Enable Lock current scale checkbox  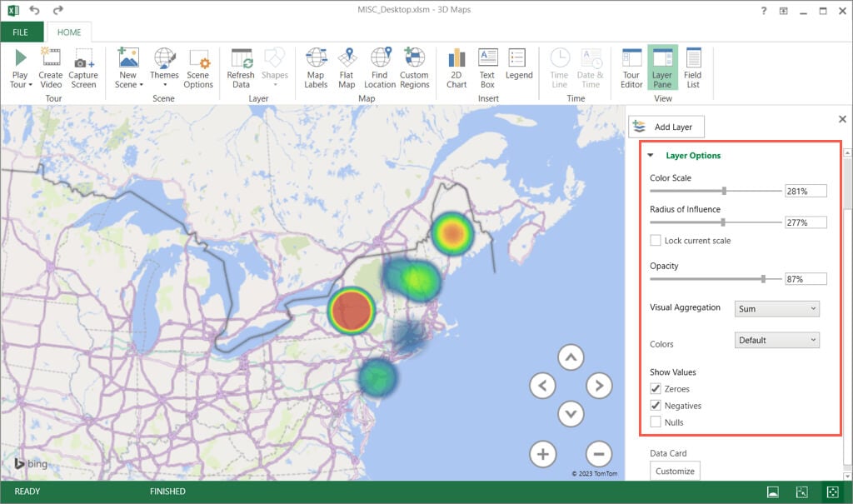point(656,241)
